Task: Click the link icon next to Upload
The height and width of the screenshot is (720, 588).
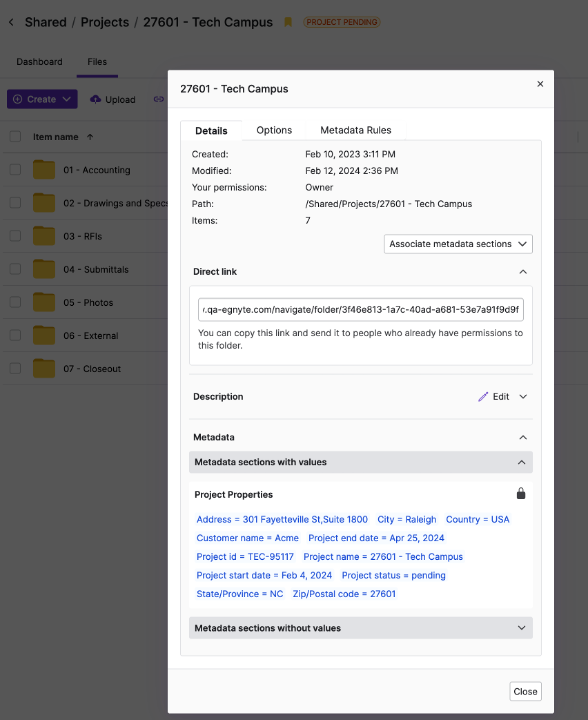Action: pyautogui.click(x=159, y=99)
